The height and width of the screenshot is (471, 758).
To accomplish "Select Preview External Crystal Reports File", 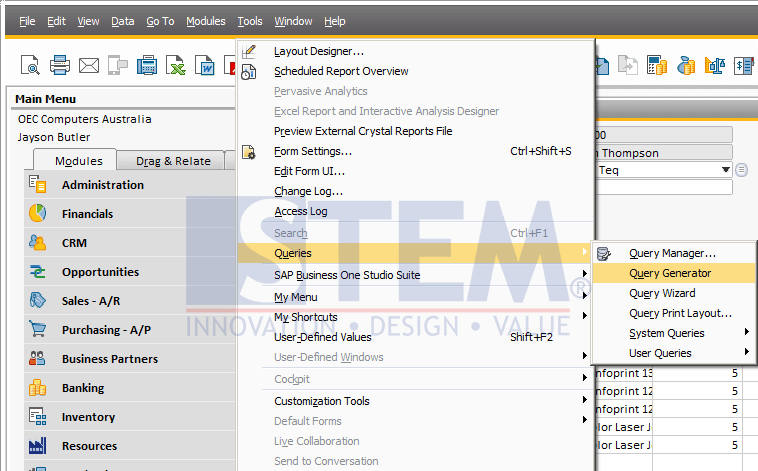I will tap(416, 131).
